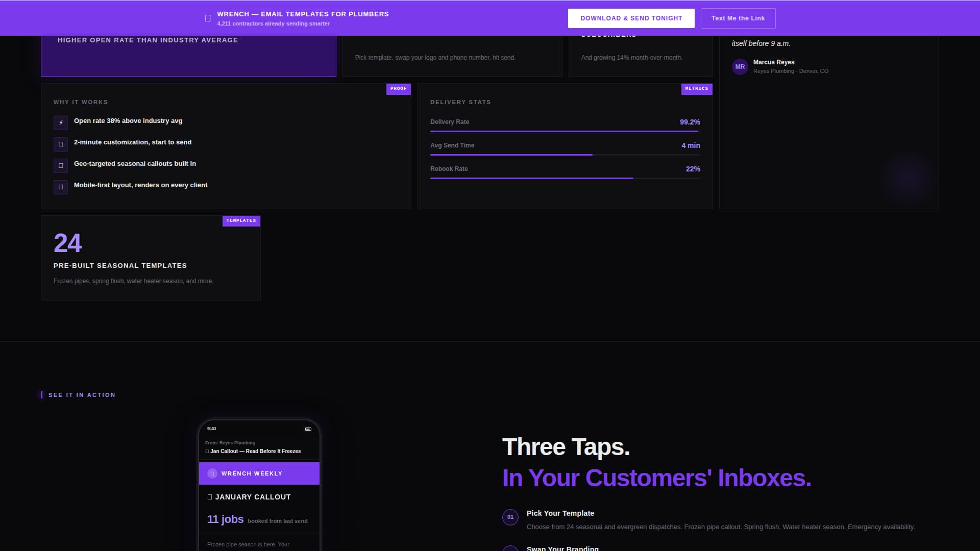Click the Avg Send Time label
The image size is (980, 551).
pyautogui.click(x=452, y=145)
